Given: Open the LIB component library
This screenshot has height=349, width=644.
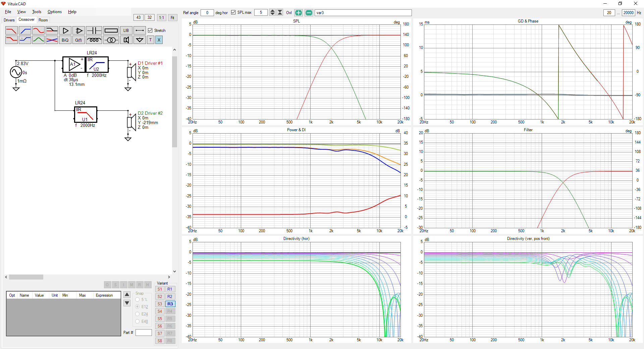Looking at the screenshot, I should click(126, 31).
